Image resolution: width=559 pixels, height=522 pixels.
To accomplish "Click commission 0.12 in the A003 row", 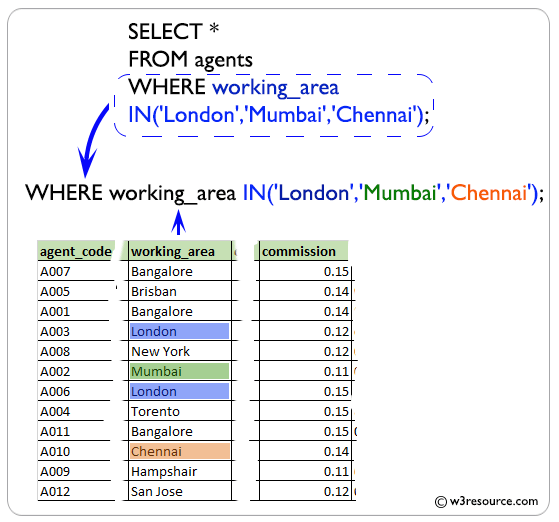I will [305, 331].
